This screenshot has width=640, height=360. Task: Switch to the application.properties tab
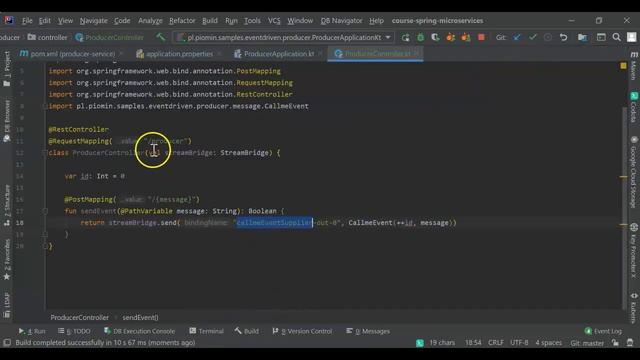point(179,54)
